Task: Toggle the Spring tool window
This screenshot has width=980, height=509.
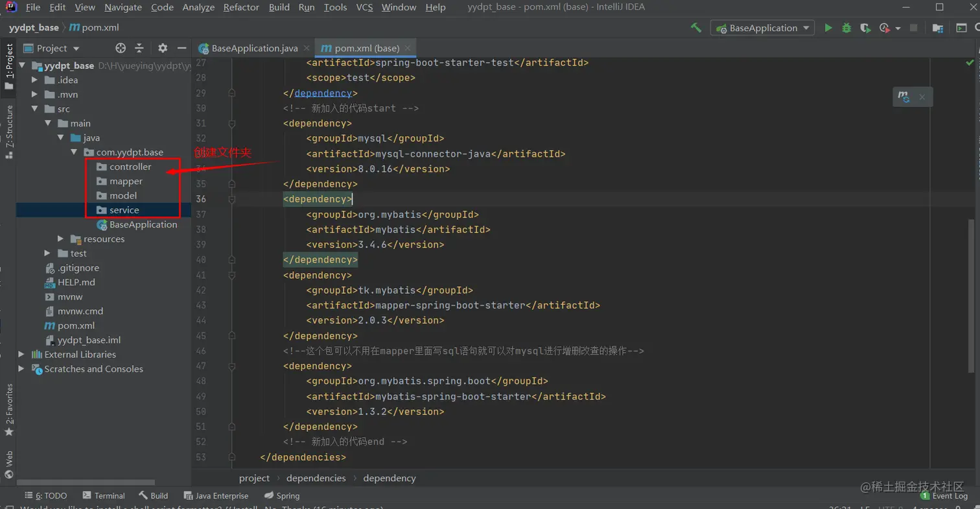Action: [x=281, y=495]
